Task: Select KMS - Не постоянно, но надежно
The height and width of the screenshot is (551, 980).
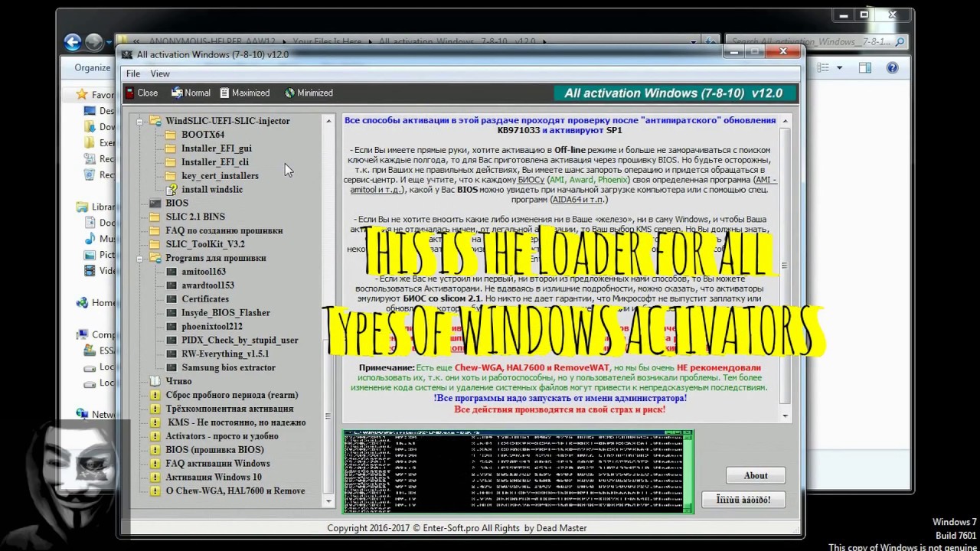Action: [237, 422]
